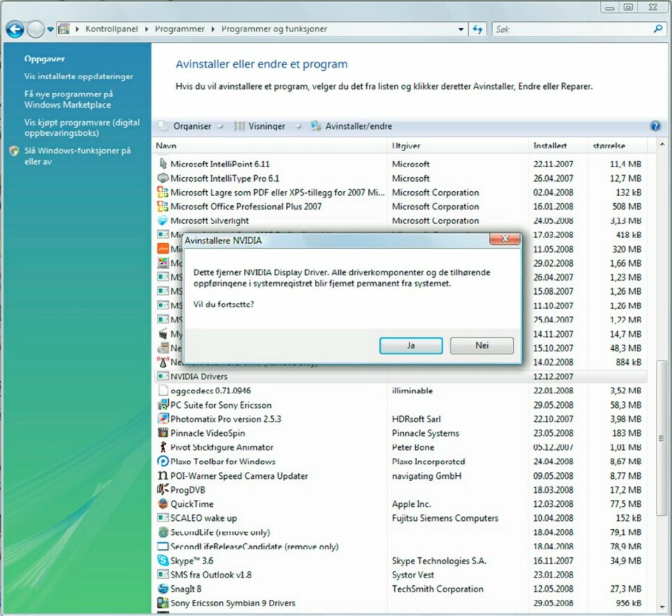Click the Kontrollpanel breadcrumb

tap(111, 29)
